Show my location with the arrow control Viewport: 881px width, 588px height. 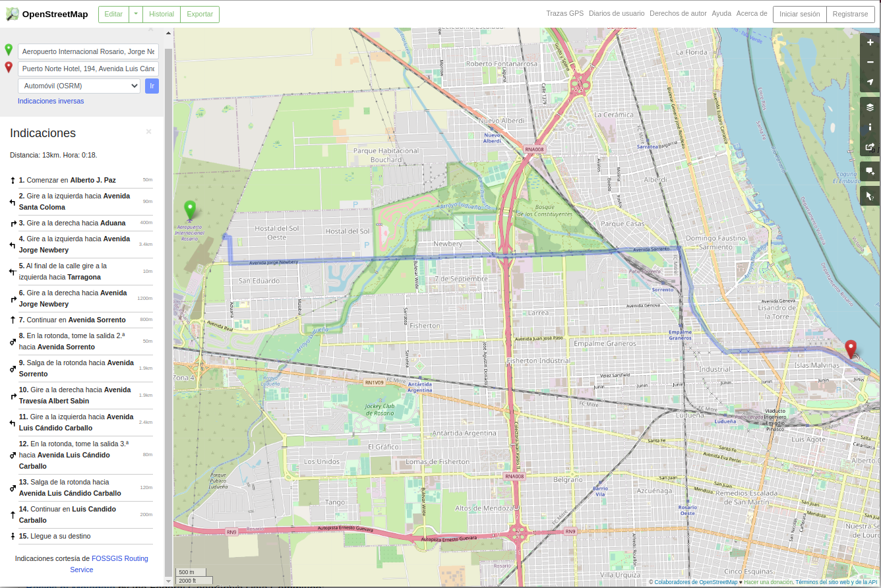pyautogui.click(x=870, y=82)
